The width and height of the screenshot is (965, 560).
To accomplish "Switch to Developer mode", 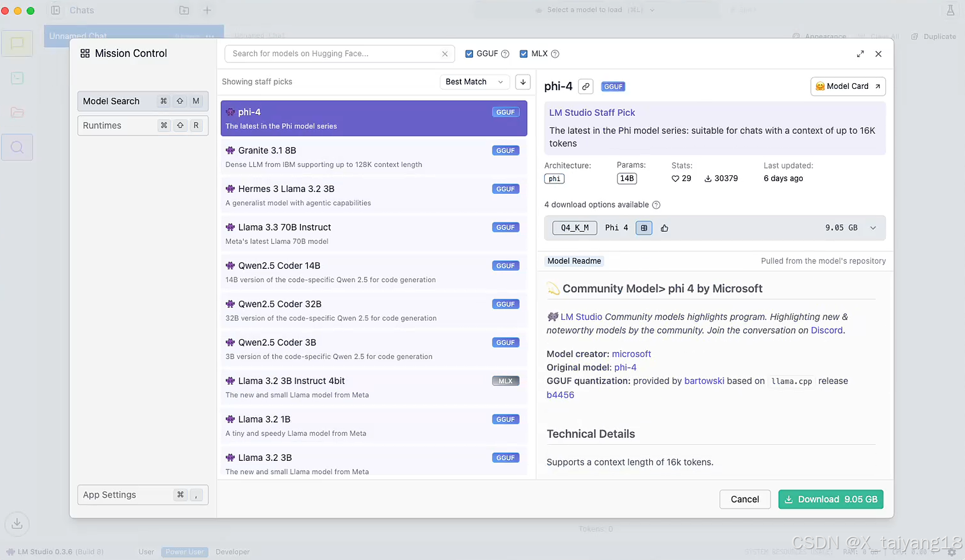I will point(232,552).
